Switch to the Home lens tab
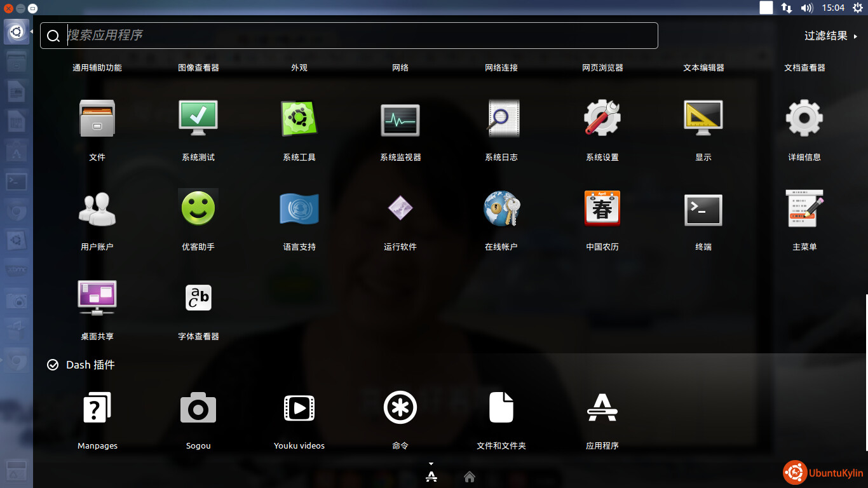 [470, 477]
